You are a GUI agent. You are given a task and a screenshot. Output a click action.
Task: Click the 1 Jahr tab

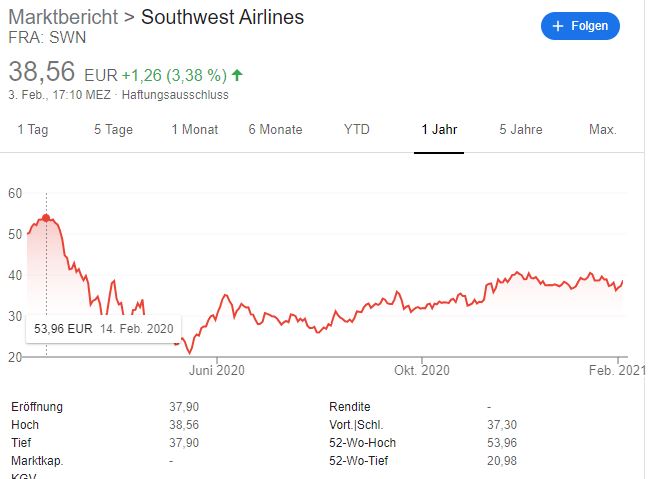pyautogui.click(x=439, y=129)
